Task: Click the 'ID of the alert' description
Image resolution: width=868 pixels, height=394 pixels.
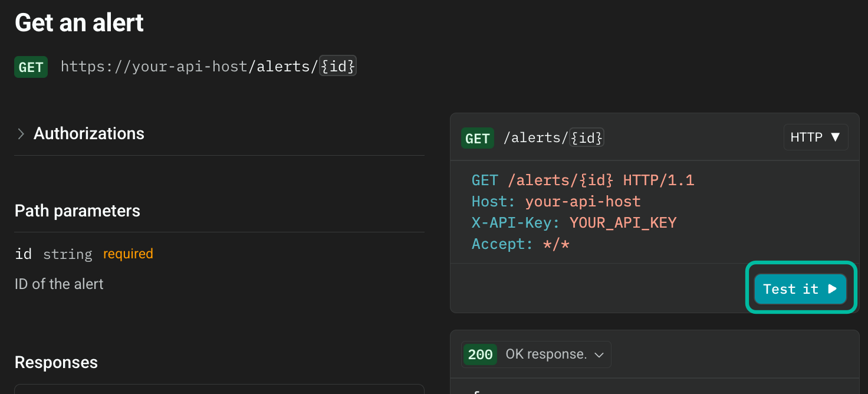Action: tap(59, 284)
